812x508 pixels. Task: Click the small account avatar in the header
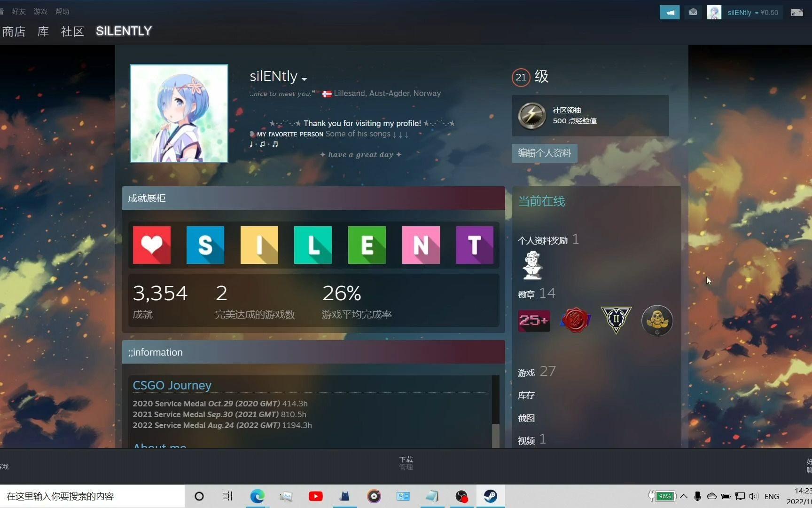tap(714, 12)
